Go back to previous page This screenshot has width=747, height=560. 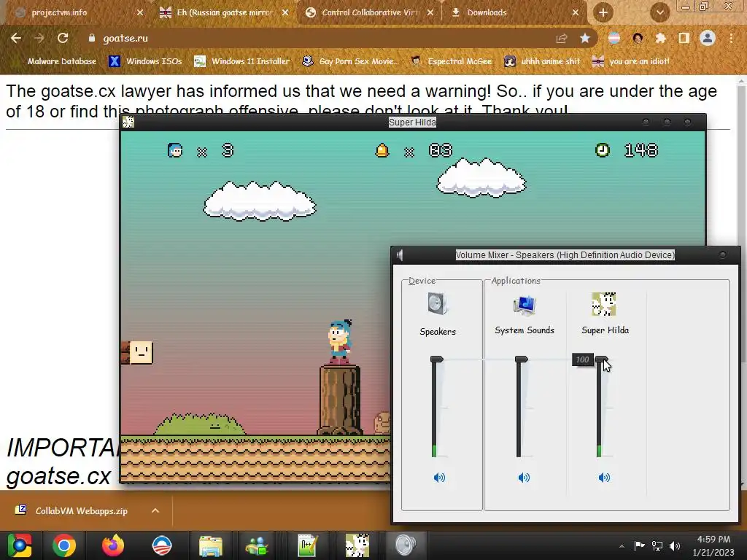16,38
